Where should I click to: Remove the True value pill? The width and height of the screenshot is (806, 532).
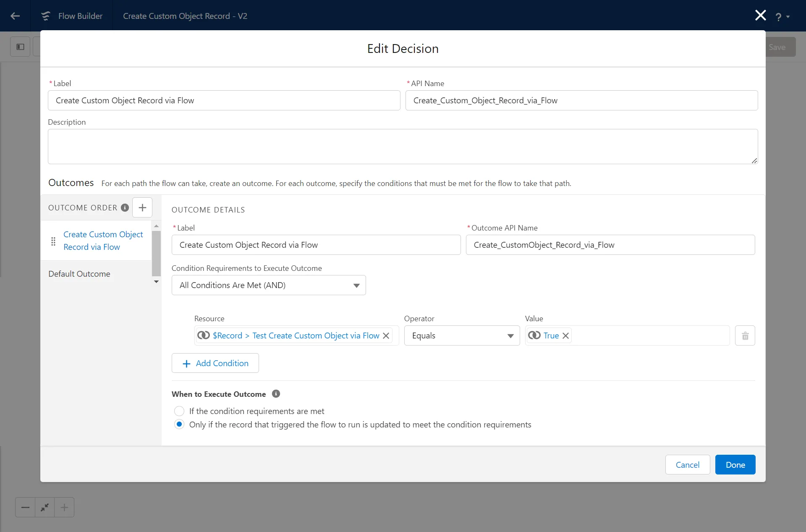[x=565, y=335]
